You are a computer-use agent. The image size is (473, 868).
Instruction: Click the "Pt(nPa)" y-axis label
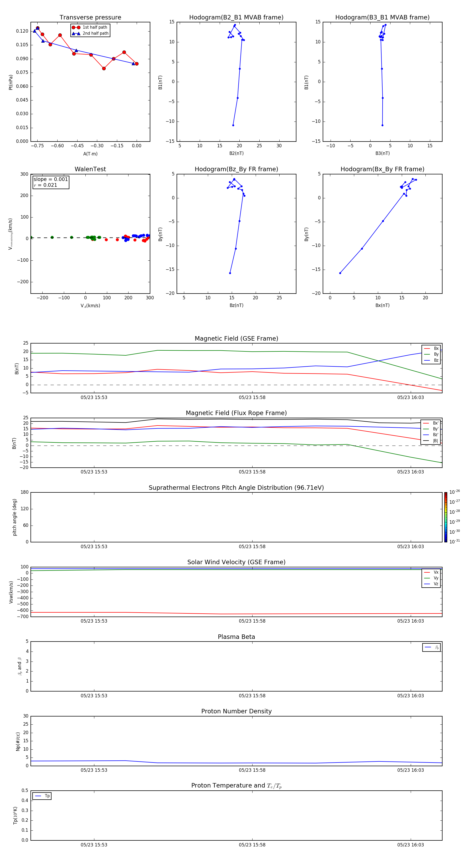[11, 82]
